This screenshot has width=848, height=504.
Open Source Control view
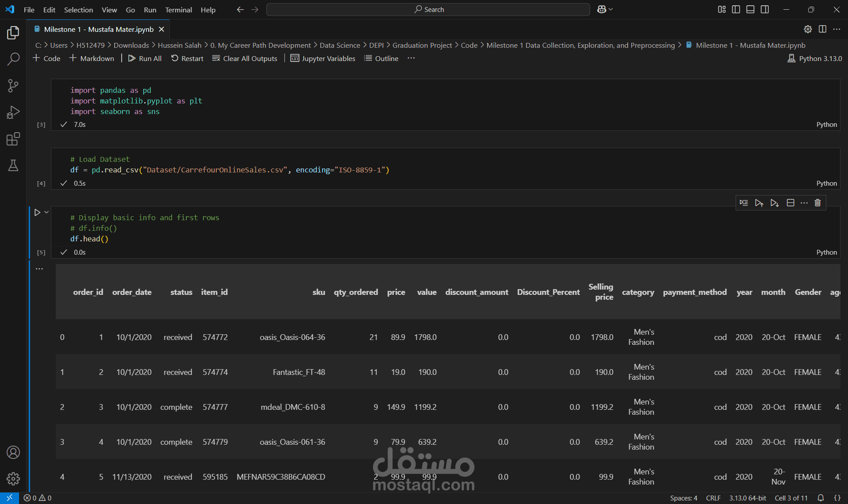tap(13, 86)
